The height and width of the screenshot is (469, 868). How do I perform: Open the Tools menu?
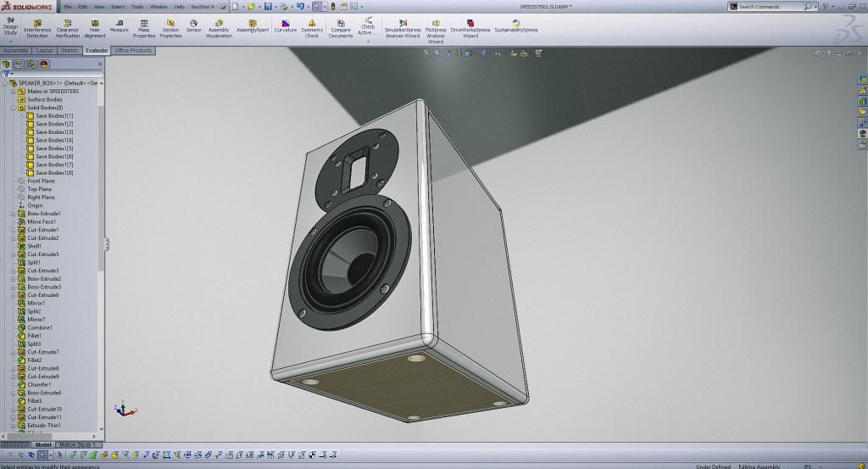point(137,7)
